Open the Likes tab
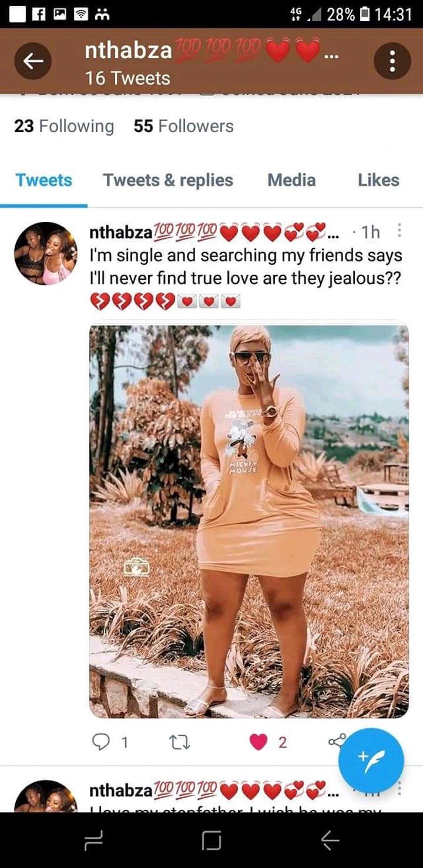This screenshot has width=423, height=868. (x=378, y=180)
